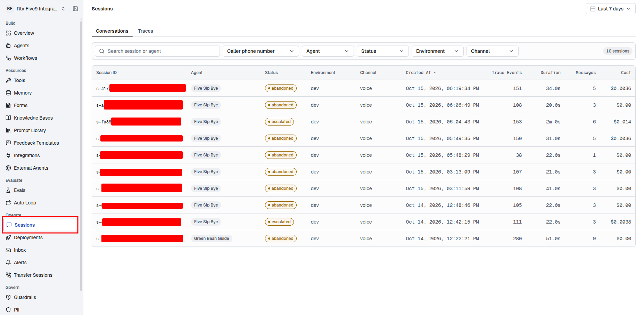
Task: Click 'Oct 14, 2026, 12:48:46 PM' cell
Action: (x=442, y=205)
